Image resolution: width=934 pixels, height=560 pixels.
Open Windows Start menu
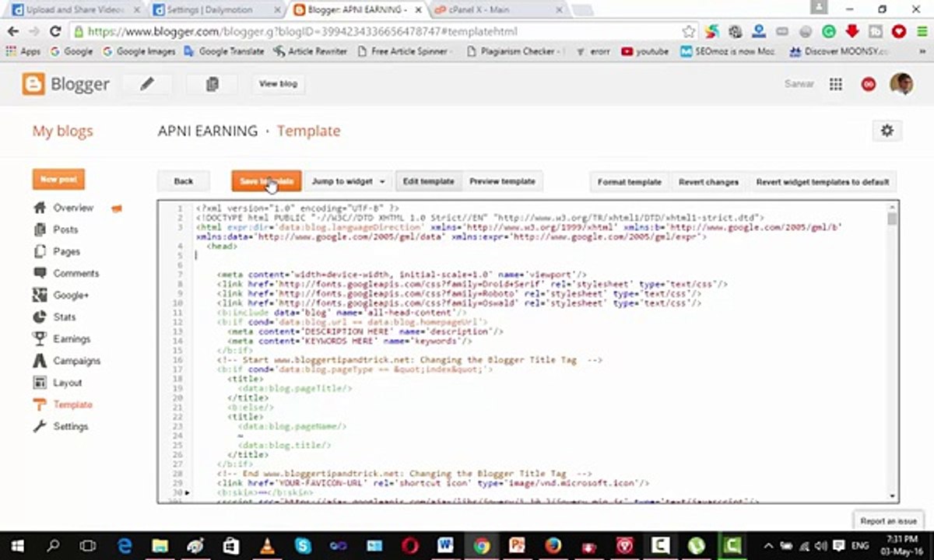click(x=16, y=546)
